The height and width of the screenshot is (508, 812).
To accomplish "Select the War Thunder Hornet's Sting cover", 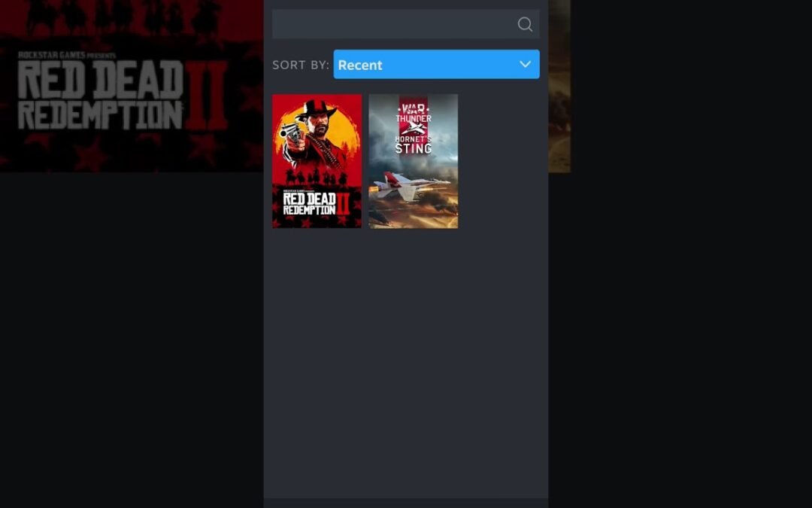I will [x=413, y=161].
